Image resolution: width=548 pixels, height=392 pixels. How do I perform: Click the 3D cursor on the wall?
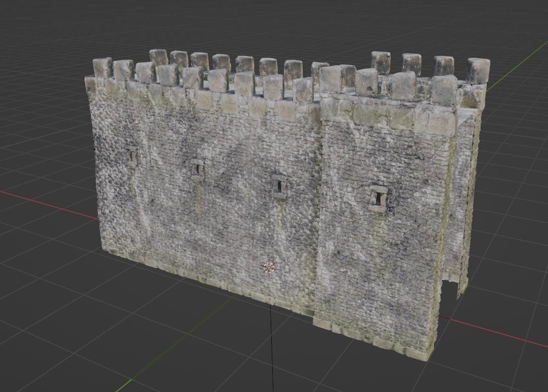click(269, 268)
